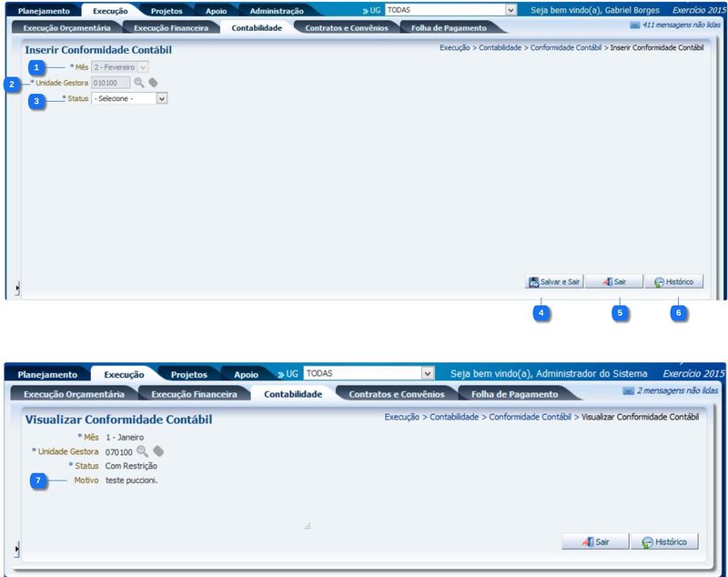Click the eraser icon next to the 010100 field
The width and height of the screenshot is (728, 577).
(153, 83)
